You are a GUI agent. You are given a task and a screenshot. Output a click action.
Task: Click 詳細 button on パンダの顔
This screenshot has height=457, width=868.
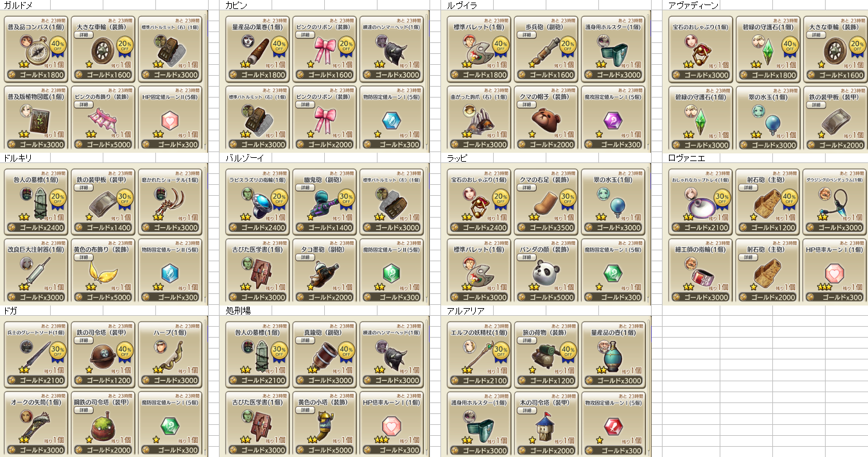tap(526, 257)
